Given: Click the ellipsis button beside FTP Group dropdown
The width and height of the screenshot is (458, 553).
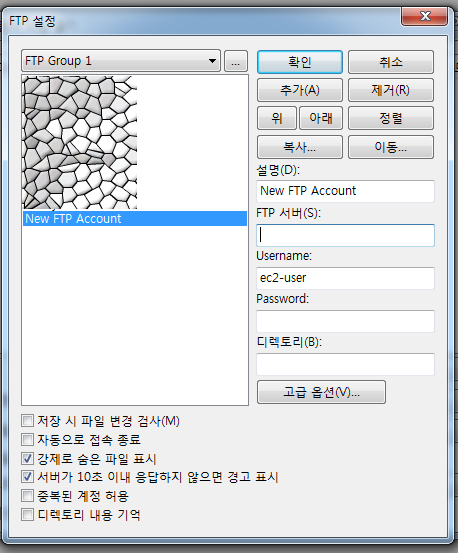Looking at the screenshot, I should 236,61.
